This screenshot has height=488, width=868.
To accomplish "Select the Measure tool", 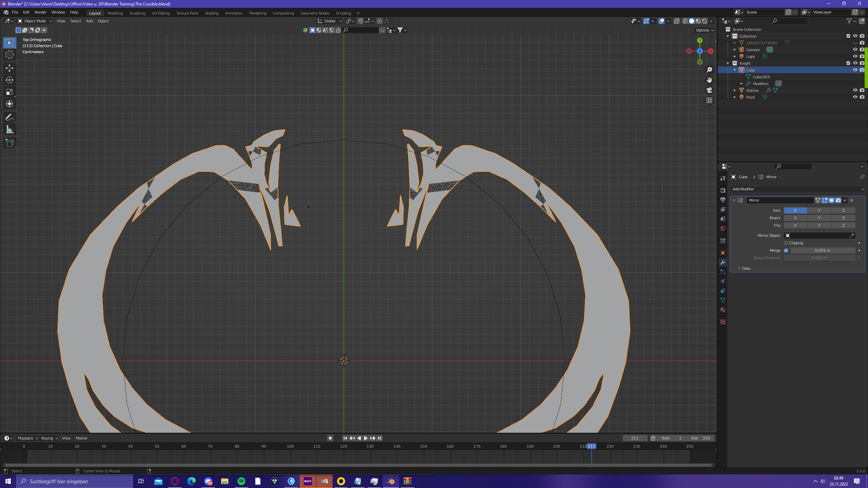I will tap(9, 130).
